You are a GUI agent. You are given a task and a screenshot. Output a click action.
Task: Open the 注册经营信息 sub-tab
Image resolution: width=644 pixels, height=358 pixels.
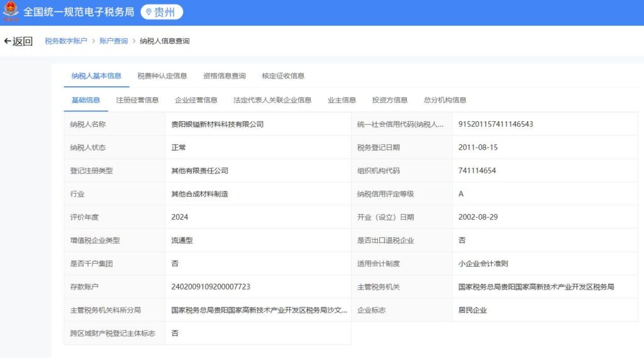(137, 100)
